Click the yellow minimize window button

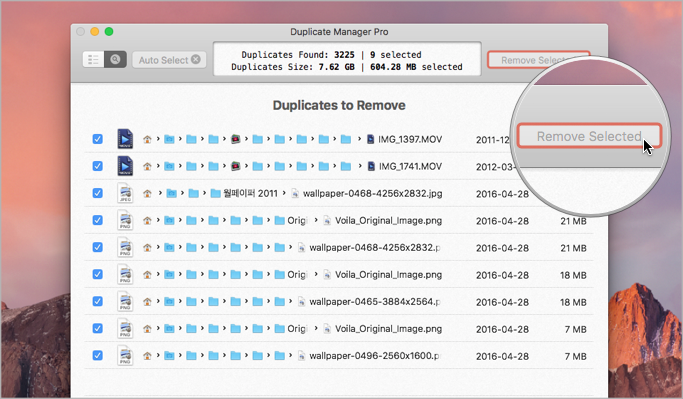pos(95,31)
